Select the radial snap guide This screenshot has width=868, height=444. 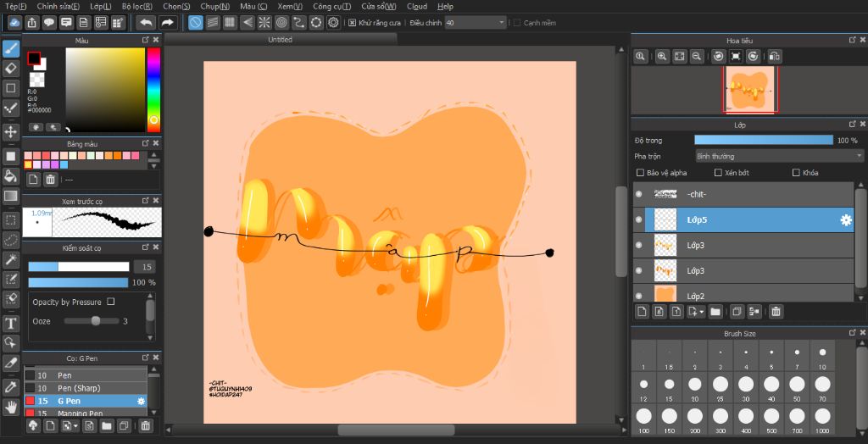pyautogui.click(x=264, y=23)
